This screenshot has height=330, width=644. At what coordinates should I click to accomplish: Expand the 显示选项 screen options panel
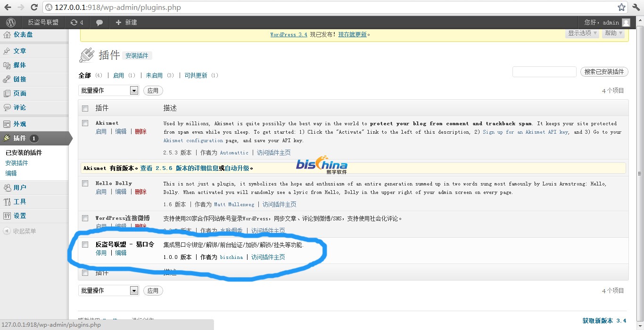click(x=582, y=33)
